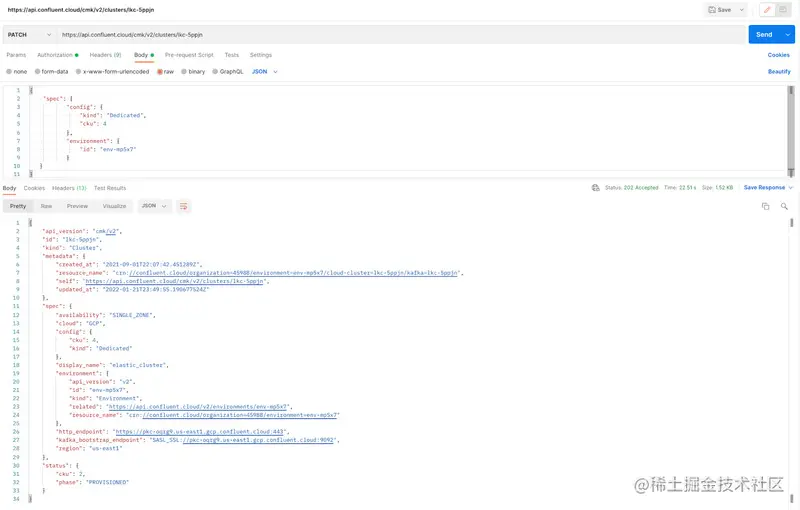Select the response Body tab

pyautogui.click(x=9, y=188)
